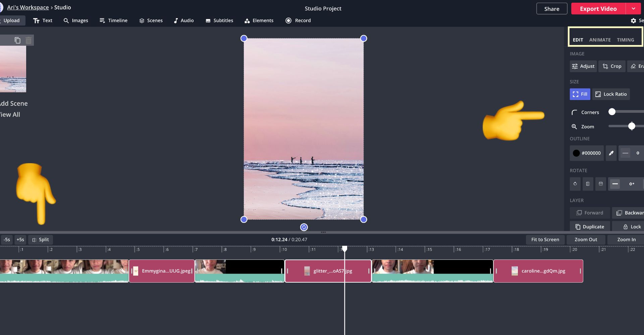Click the eyedropper color picker icon

point(611,153)
